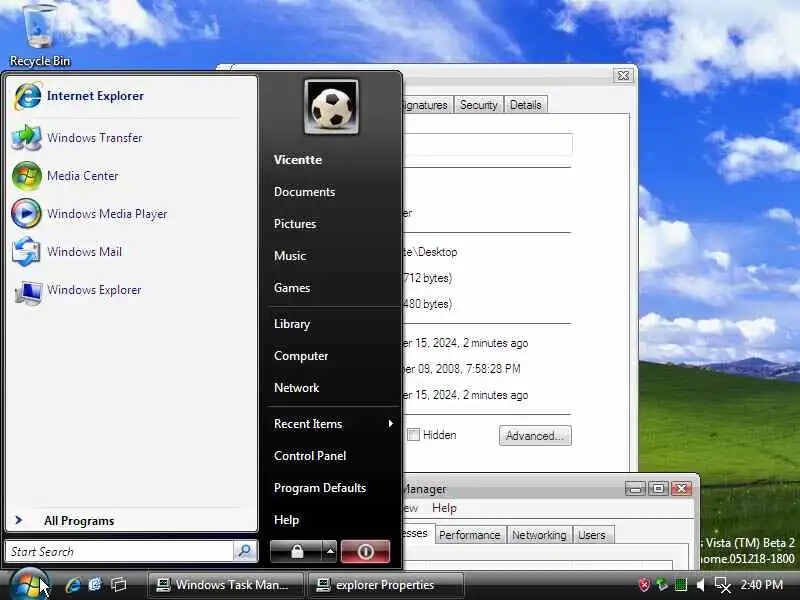Screen dimensions: 800x600
Task: Open Task Manager Help menu
Action: (x=444, y=508)
